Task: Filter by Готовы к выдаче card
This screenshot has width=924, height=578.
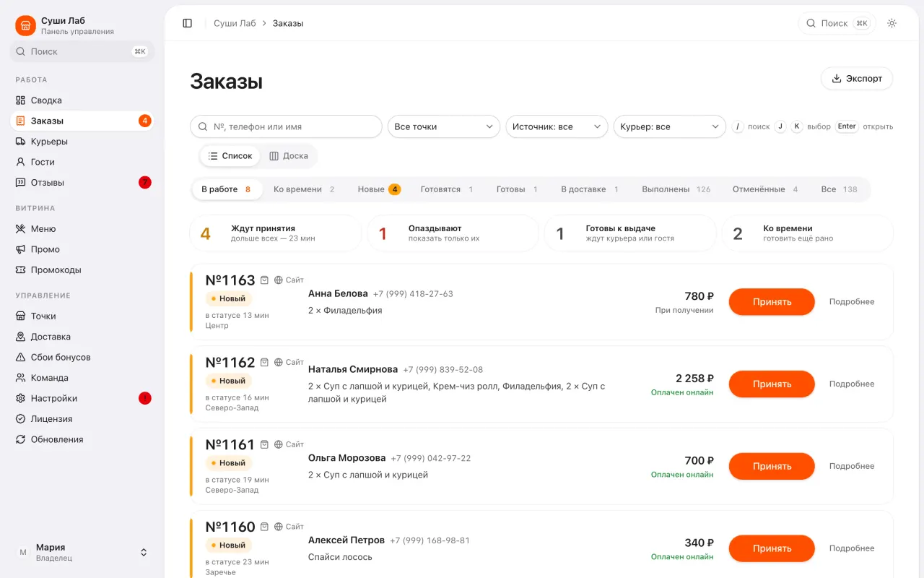Action: click(630, 233)
